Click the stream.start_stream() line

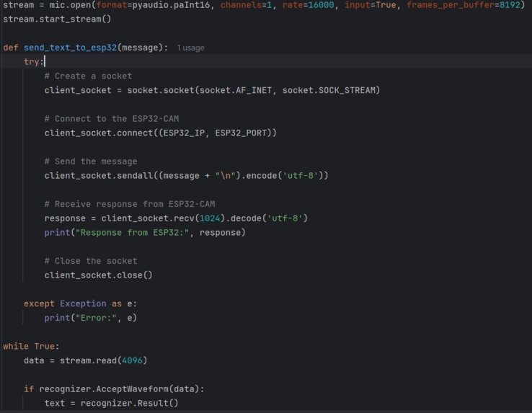57,19
